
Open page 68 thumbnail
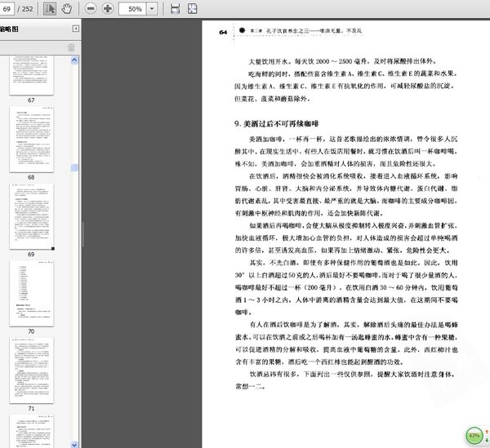[32, 140]
